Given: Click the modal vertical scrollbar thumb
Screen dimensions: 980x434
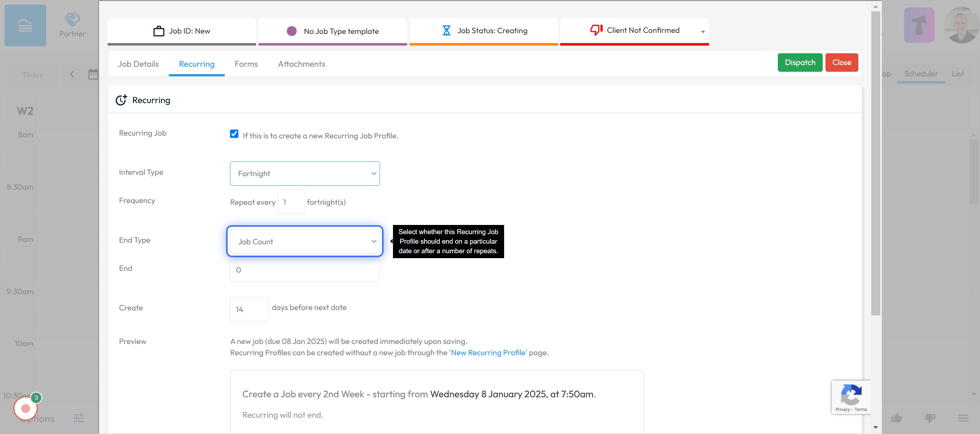Looking at the screenshot, I should pos(875,163).
